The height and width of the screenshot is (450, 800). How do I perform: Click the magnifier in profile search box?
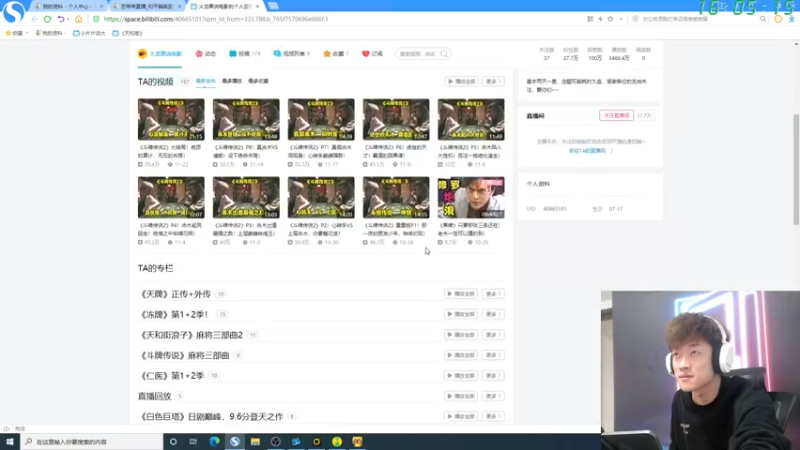444,54
